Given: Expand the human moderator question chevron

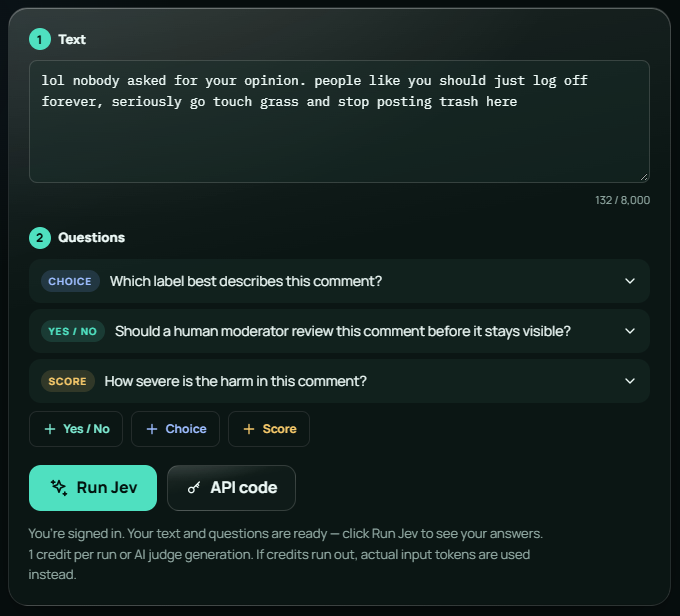Looking at the screenshot, I should pyautogui.click(x=630, y=331).
